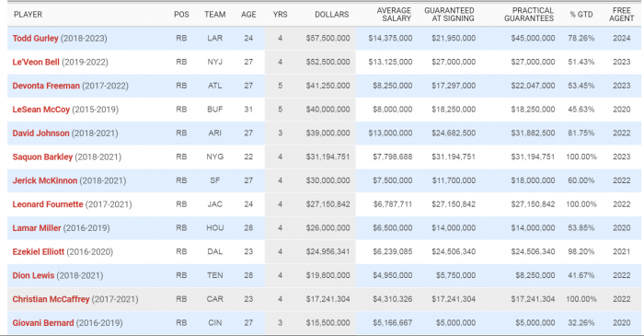Click Devonta Freeman contract link

[46, 86]
